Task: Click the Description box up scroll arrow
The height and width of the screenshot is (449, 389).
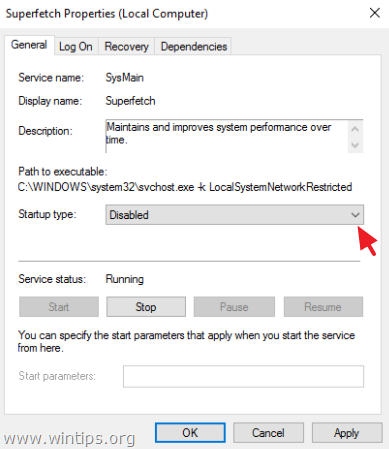Action: (355, 129)
